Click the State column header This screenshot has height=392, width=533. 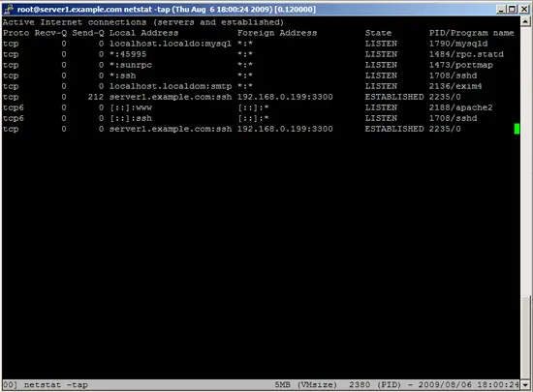(x=378, y=33)
